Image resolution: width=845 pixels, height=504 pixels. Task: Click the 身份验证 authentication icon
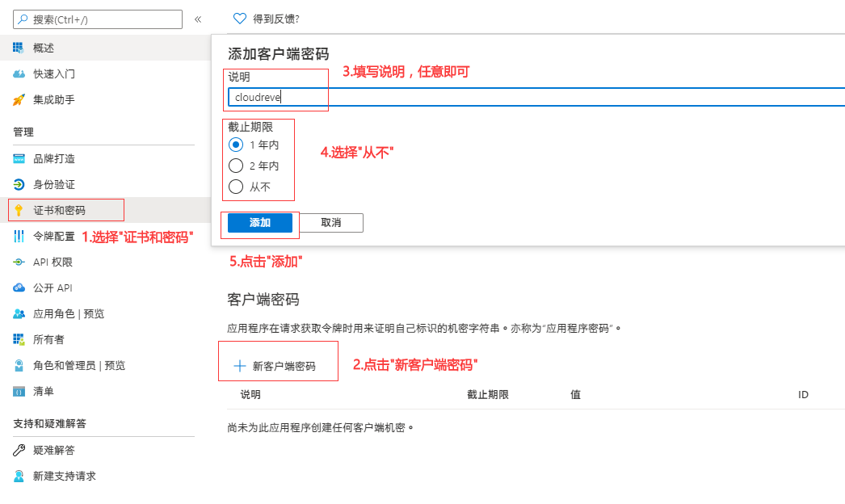point(19,184)
